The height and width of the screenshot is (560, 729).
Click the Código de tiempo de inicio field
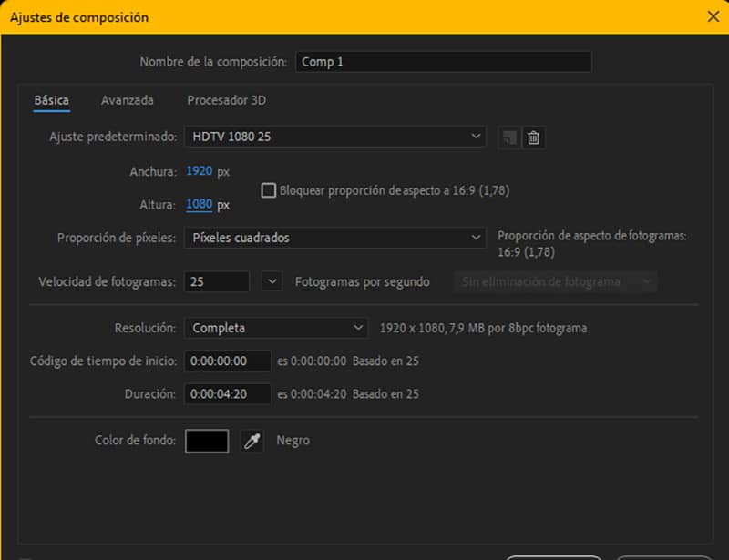tap(228, 361)
